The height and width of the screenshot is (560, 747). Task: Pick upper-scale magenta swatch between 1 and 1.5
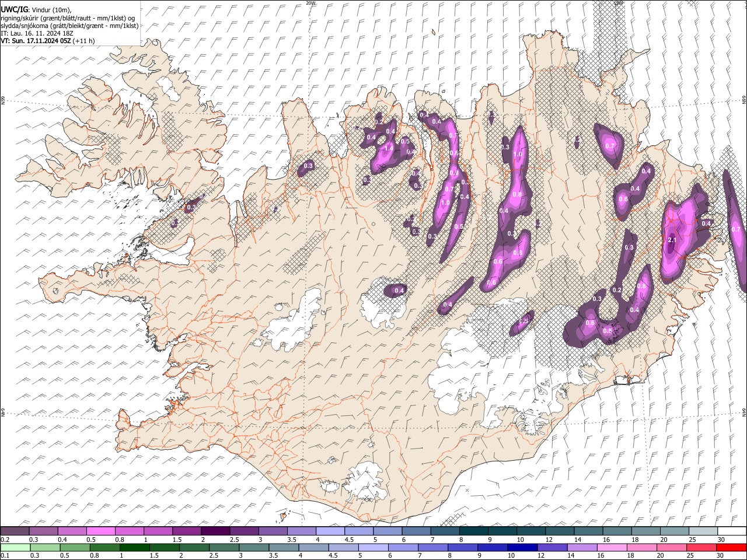point(158,531)
